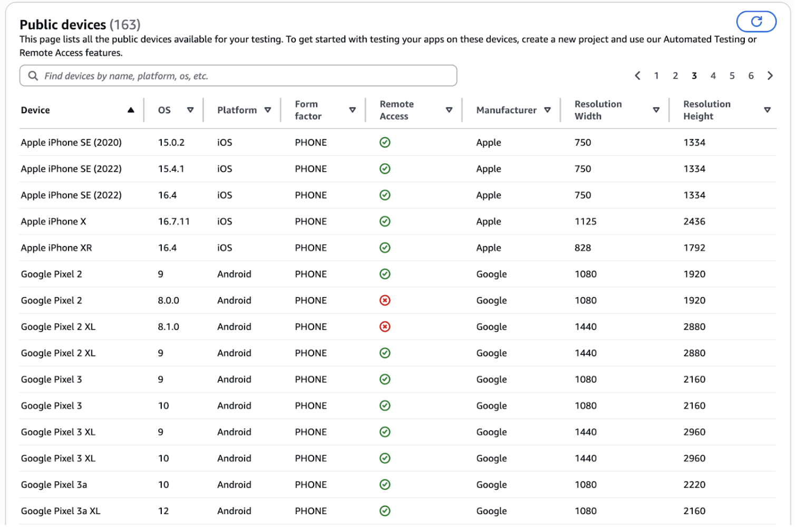Click green Remote Access icon for Apple iPhone XR
This screenshot has width=796, height=532.
click(385, 248)
